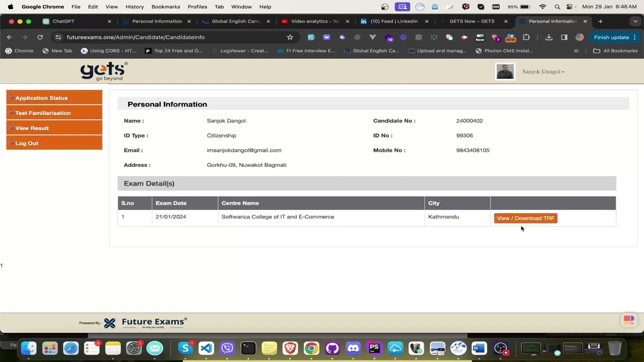This screenshot has height=362, width=644.
Task: Reload the page with the refresh icon
Action: click(x=40, y=37)
